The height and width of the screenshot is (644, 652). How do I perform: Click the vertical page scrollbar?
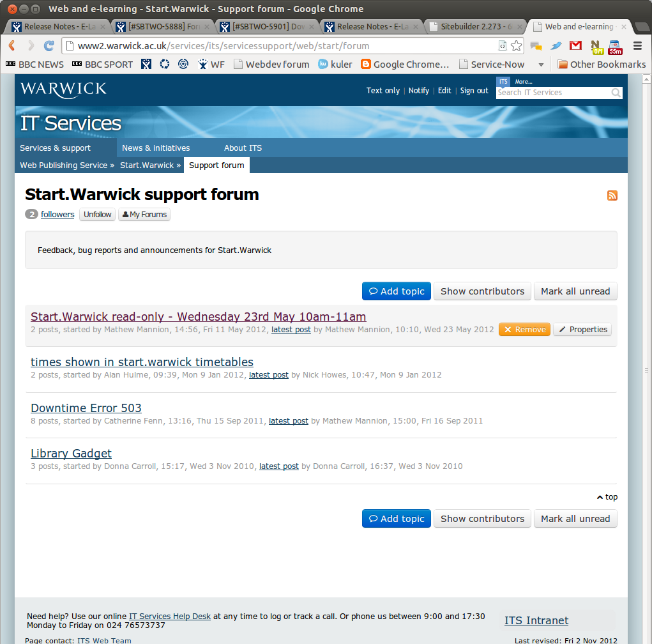click(647, 371)
